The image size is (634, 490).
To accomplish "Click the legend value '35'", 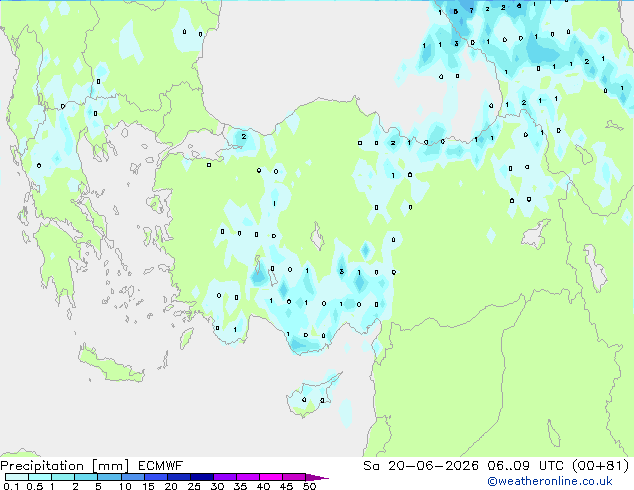I will tap(240, 486).
